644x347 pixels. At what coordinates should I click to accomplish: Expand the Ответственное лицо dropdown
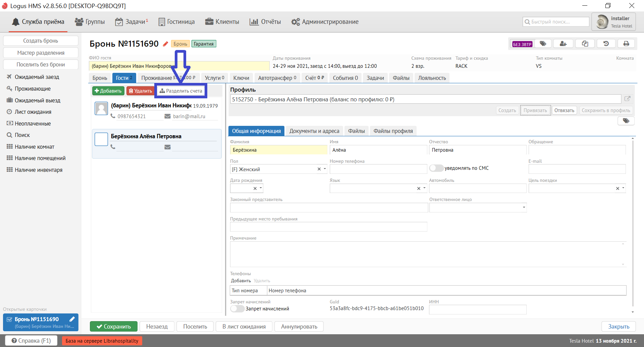pos(524,207)
